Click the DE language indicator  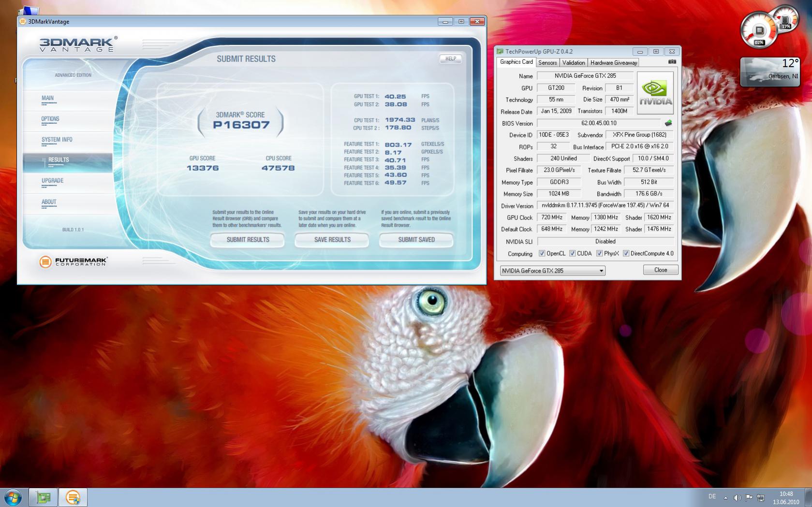pyautogui.click(x=712, y=496)
